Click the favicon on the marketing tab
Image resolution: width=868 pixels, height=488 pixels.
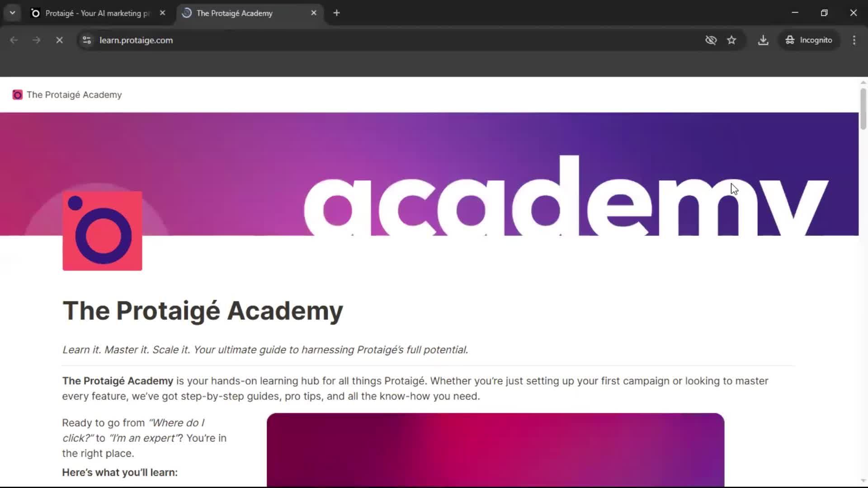tap(35, 13)
